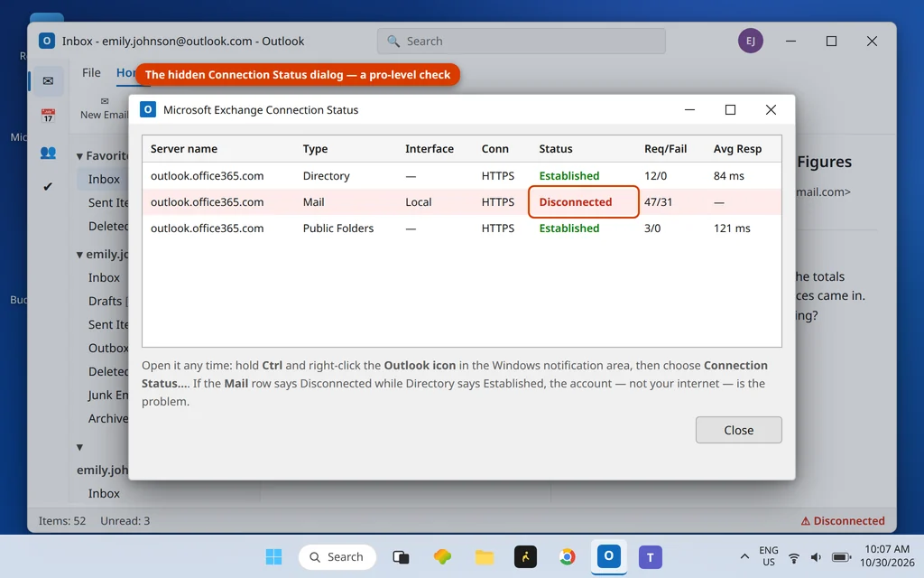Click the 121 ms average response value
The image size is (924, 578).
[x=732, y=228]
